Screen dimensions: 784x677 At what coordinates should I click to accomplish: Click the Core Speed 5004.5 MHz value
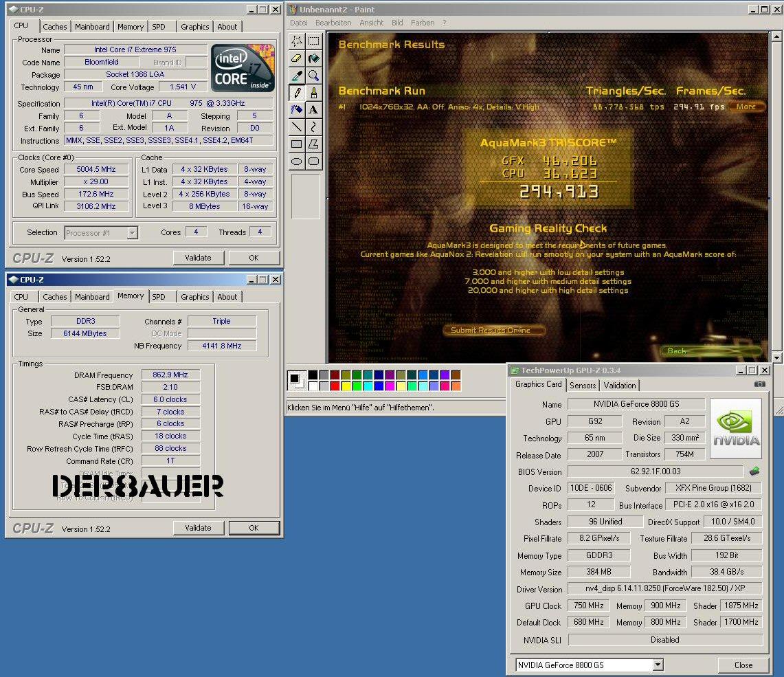(x=96, y=170)
